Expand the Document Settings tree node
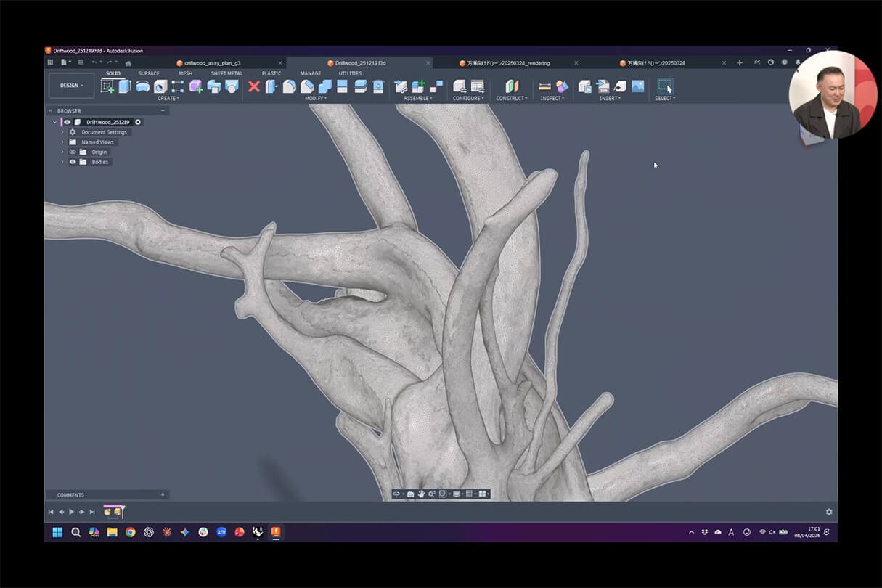Image resolution: width=882 pixels, height=588 pixels. [x=62, y=132]
